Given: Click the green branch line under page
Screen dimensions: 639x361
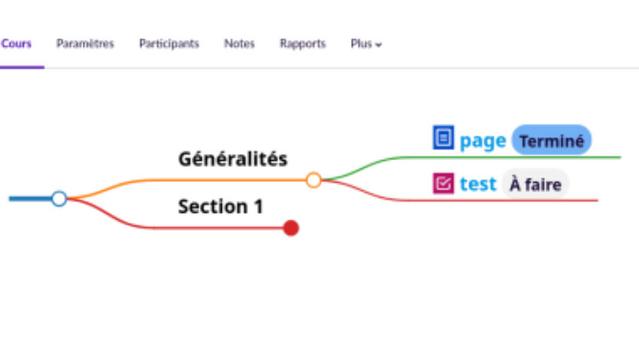Looking at the screenshot, I should click(x=505, y=157).
